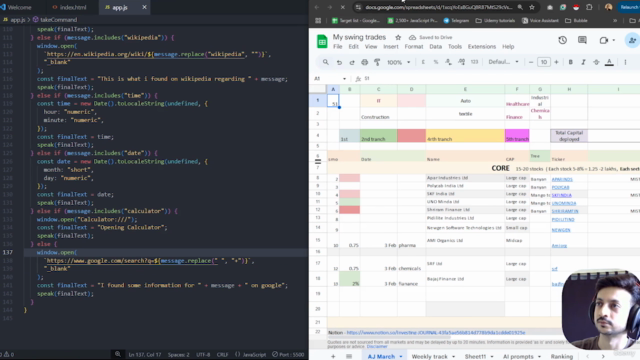Bookmark this page with star icon
The image size is (640, 360).
pos(532,7)
